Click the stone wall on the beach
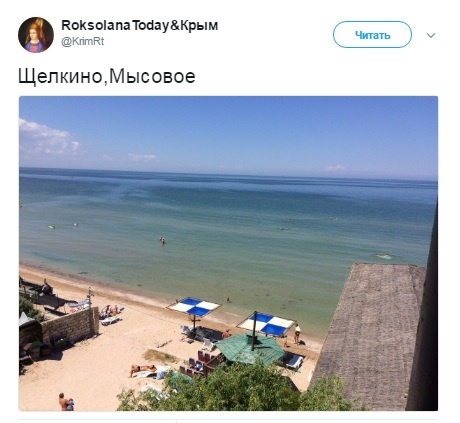Image resolution: width=460 pixels, height=423 pixels. click(x=71, y=325)
